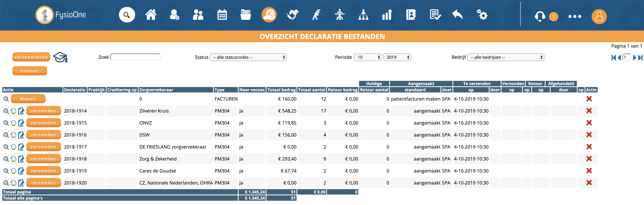The height and width of the screenshot is (205, 644).
Task: Click edit icon for declaration 2018-1916
Action: 21,135
